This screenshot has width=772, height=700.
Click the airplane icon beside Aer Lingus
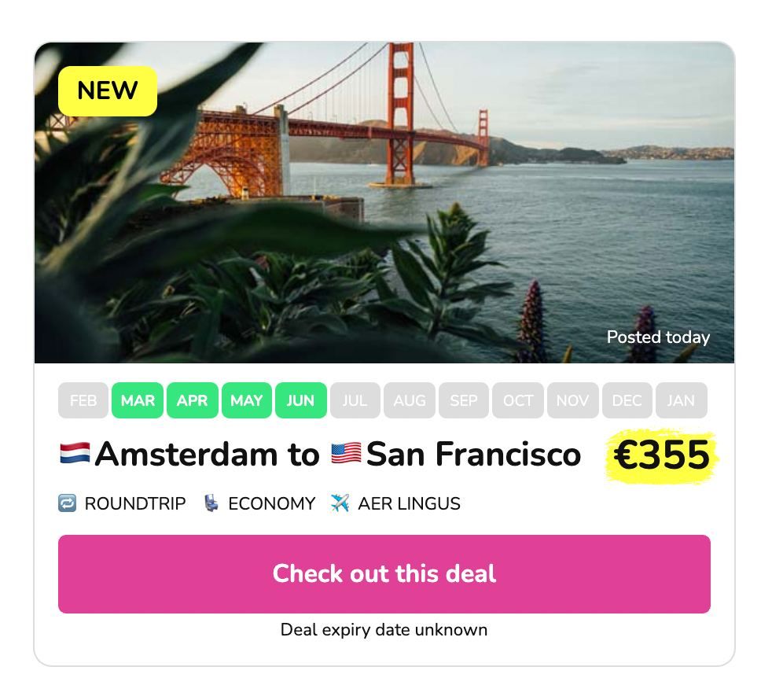point(340,503)
